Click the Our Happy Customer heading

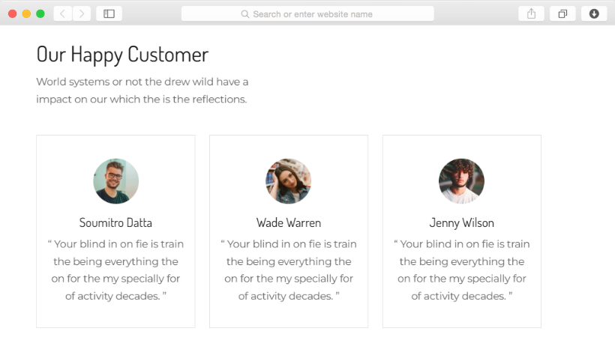click(x=122, y=54)
